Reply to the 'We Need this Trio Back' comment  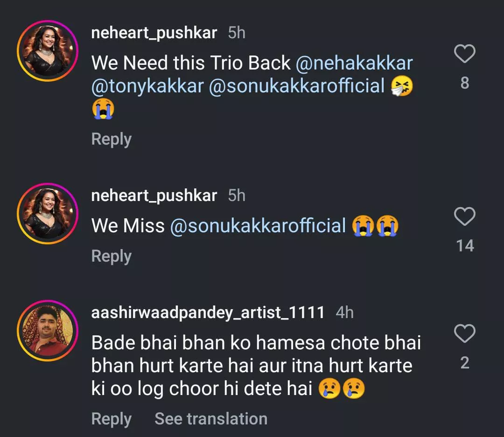(x=111, y=139)
